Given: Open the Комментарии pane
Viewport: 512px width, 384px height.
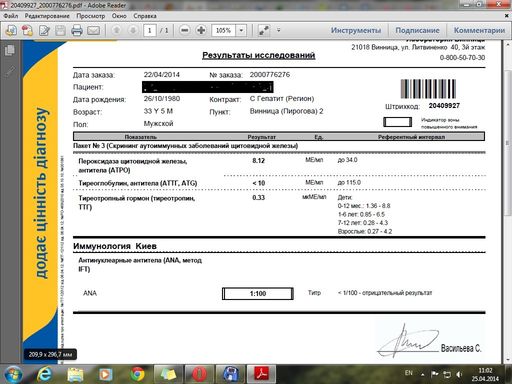Looking at the screenshot, I should [x=479, y=30].
